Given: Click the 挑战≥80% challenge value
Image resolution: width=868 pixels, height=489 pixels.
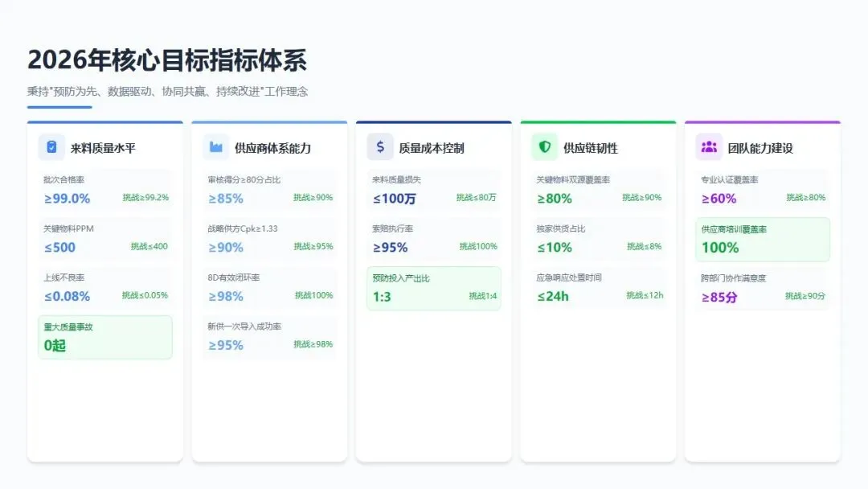Looking at the screenshot, I should point(806,197).
